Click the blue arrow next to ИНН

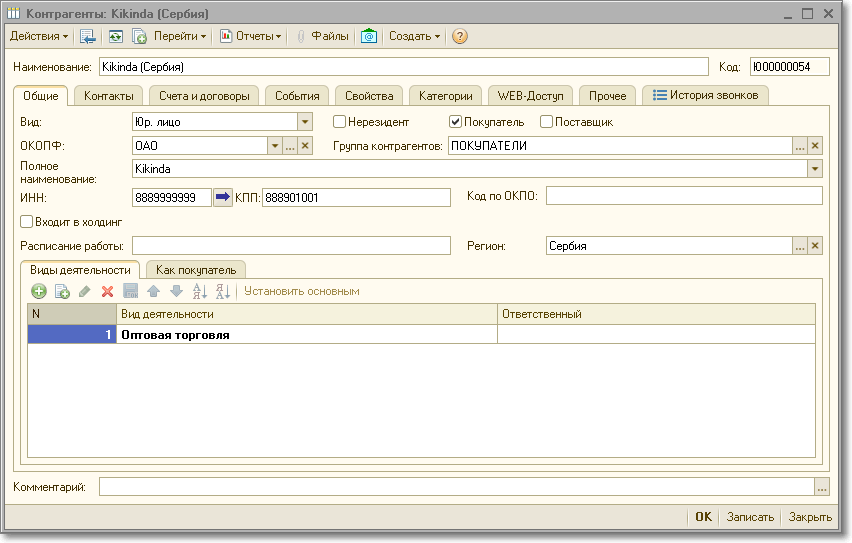click(222, 197)
